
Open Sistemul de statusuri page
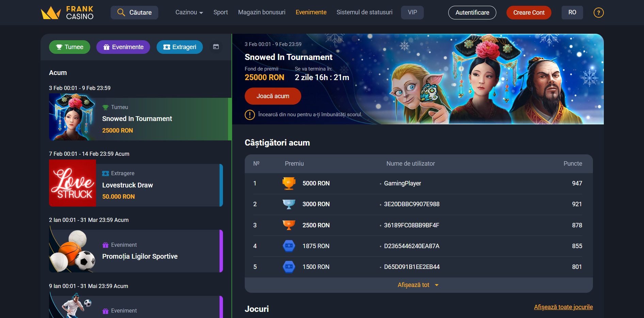(365, 13)
